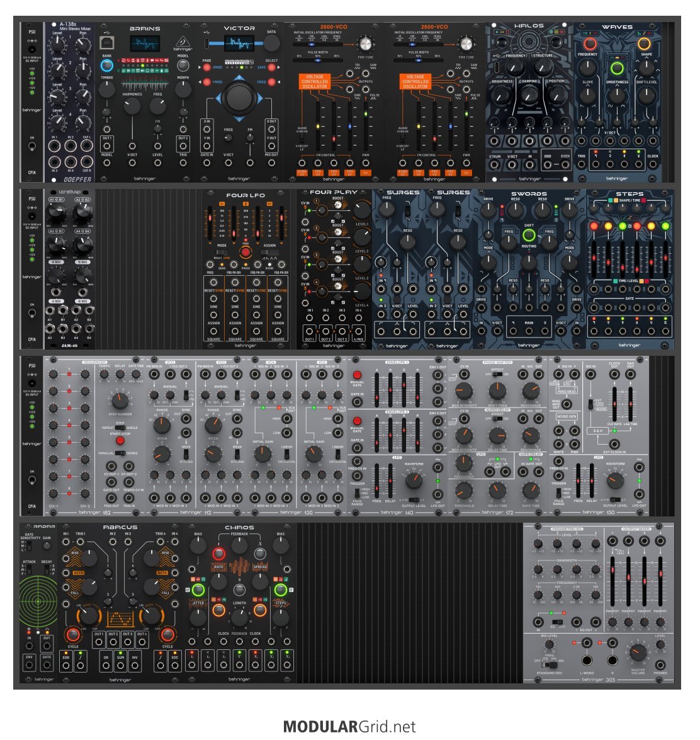The height and width of the screenshot is (740, 700).
Task: Click the STRUCTURE knob on Halos
Action: (543, 67)
